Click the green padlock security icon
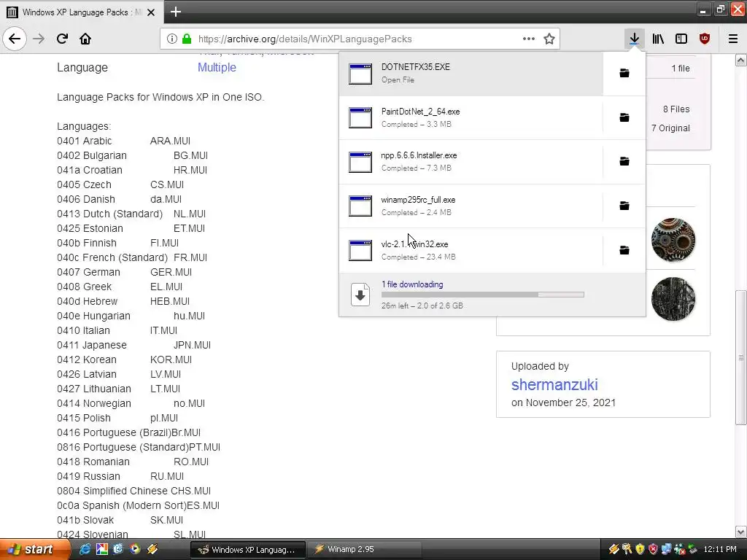Image resolution: width=747 pixels, height=560 pixels. tap(187, 39)
